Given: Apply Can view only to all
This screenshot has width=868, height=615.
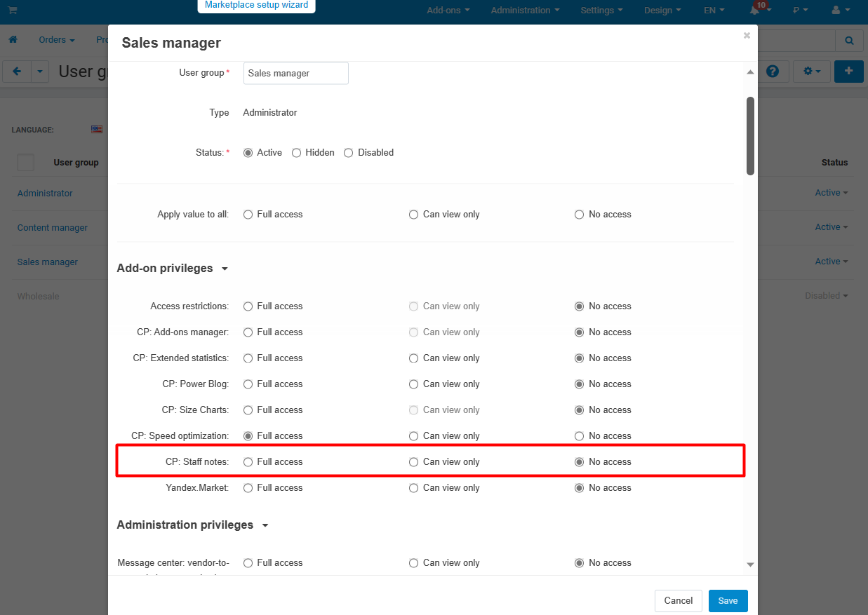Looking at the screenshot, I should point(413,215).
